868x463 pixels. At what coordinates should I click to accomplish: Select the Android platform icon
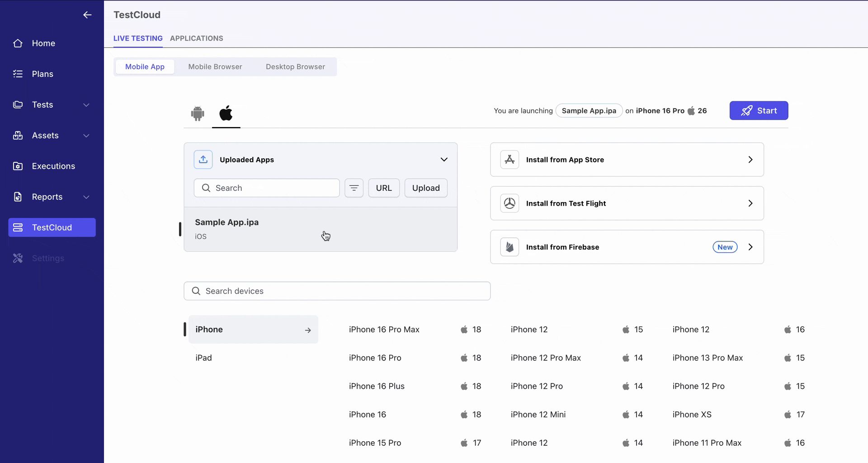[x=198, y=113]
